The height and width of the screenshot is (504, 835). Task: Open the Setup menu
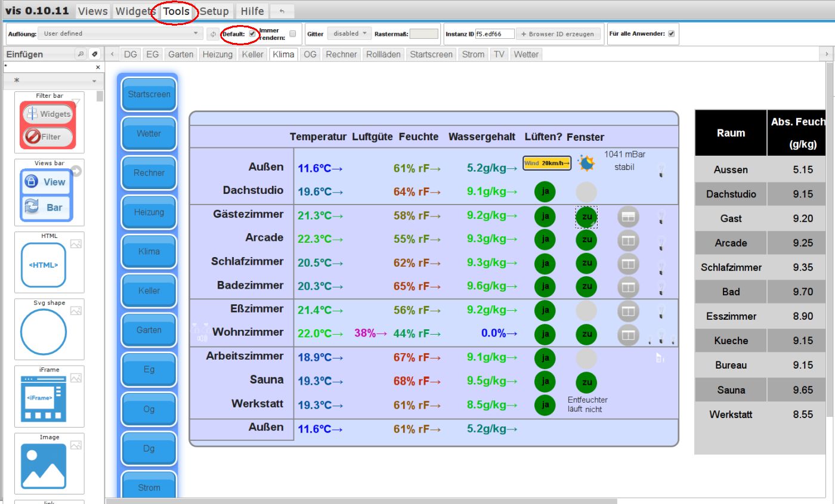(x=214, y=11)
